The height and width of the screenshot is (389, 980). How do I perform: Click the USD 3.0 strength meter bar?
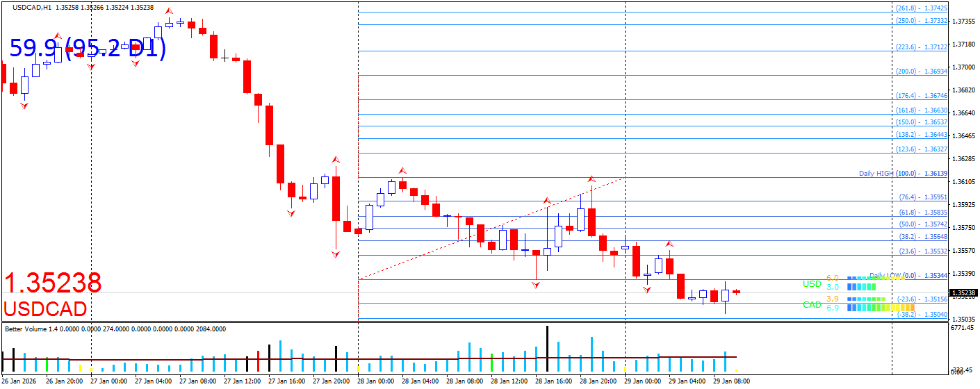(x=860, y=287)
